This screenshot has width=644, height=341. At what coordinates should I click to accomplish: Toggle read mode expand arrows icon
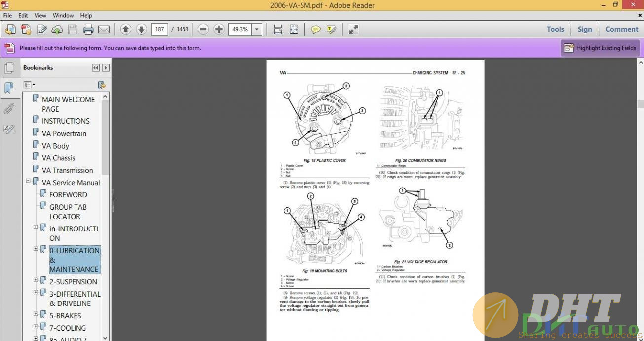[x=353, y=29]
